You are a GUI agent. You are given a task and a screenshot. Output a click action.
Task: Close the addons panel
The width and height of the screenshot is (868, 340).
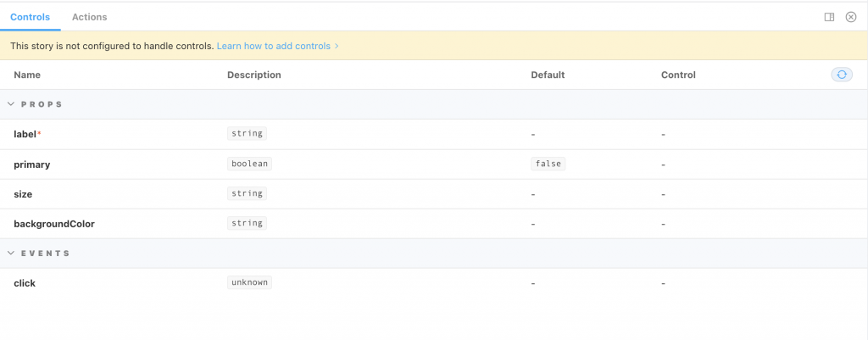(x=851, y=17)
